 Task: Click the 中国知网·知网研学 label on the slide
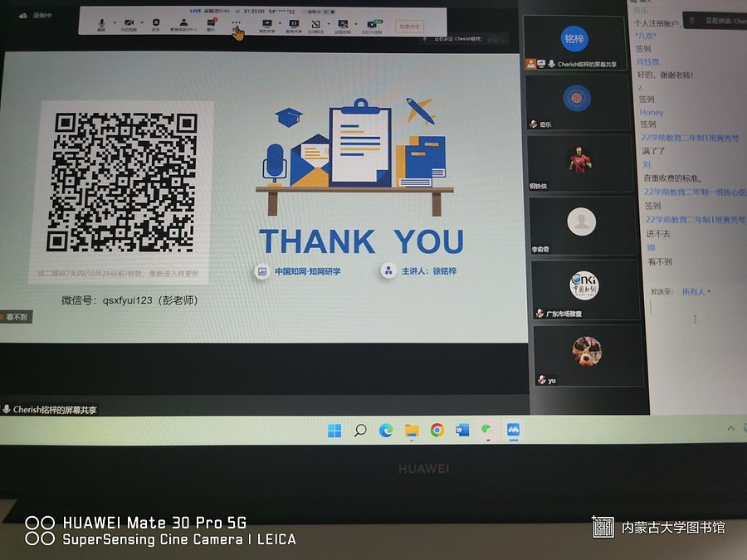click(307, 271)
